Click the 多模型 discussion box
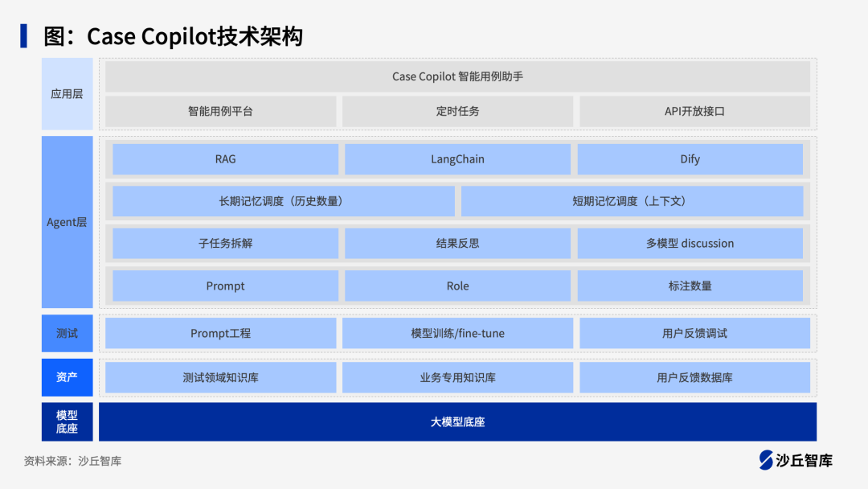868x489 pixels. [690, 243]
